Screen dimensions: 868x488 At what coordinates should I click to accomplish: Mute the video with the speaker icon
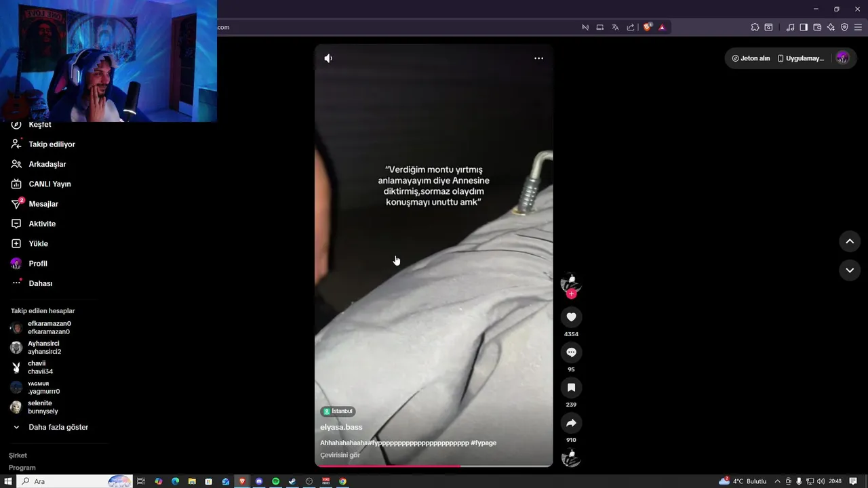pos(328,58)
